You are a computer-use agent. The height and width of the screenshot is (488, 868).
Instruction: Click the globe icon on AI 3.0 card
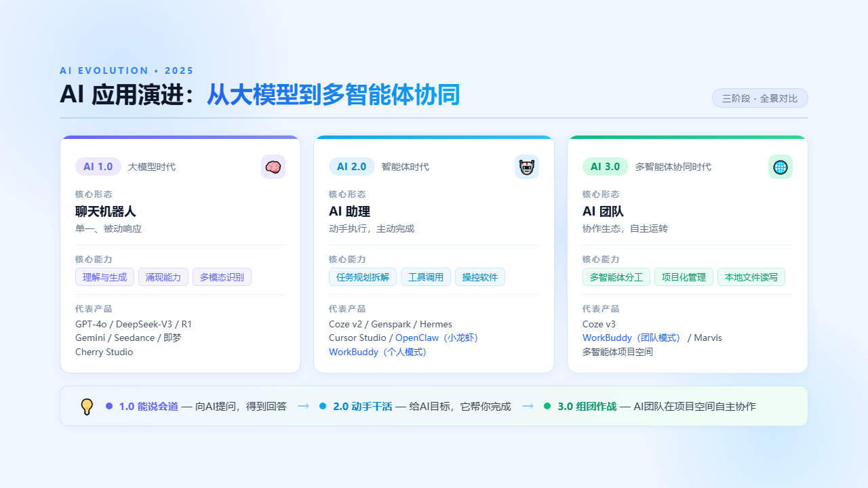781,167
